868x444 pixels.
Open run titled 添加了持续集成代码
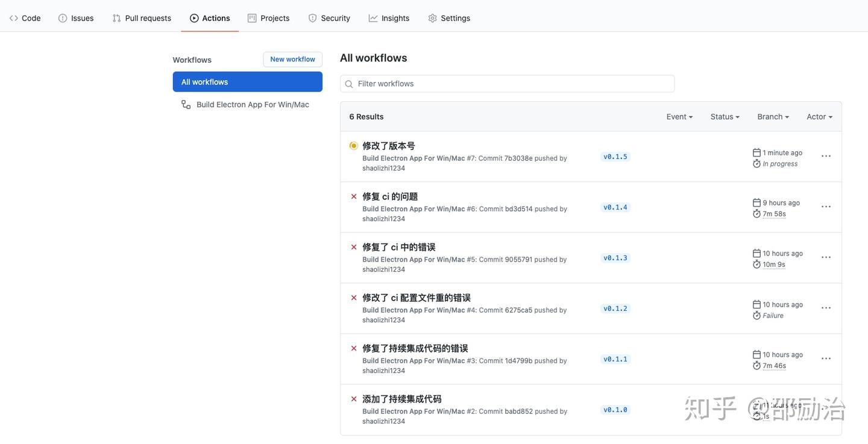[x=402, y=399]
